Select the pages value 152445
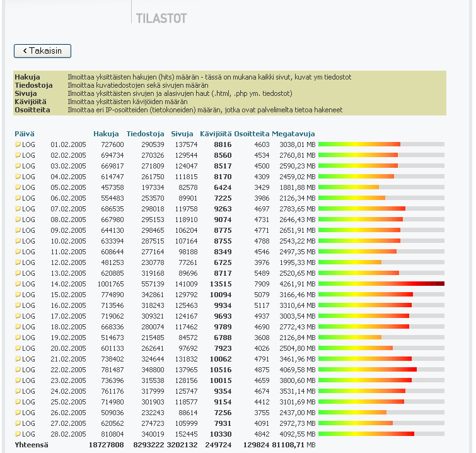The width and height of the screenshot is (476, 453). pyautogui.click(x=186, y=434)
